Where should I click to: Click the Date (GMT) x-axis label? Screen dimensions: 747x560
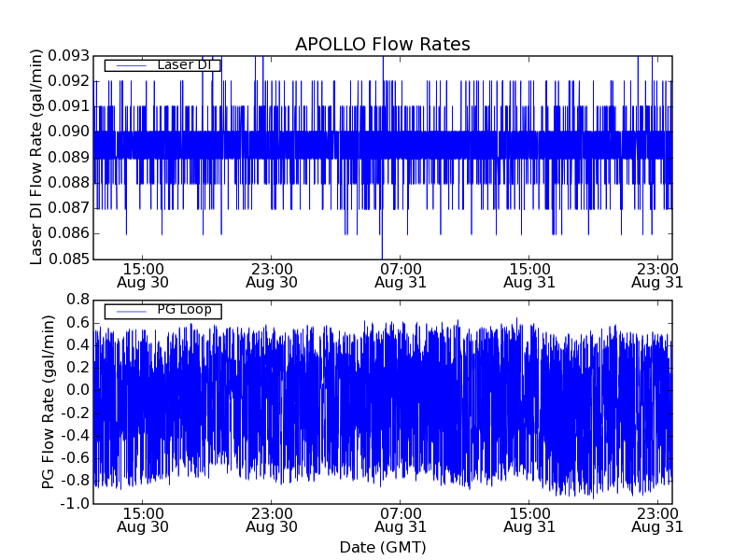pos(383,547)
